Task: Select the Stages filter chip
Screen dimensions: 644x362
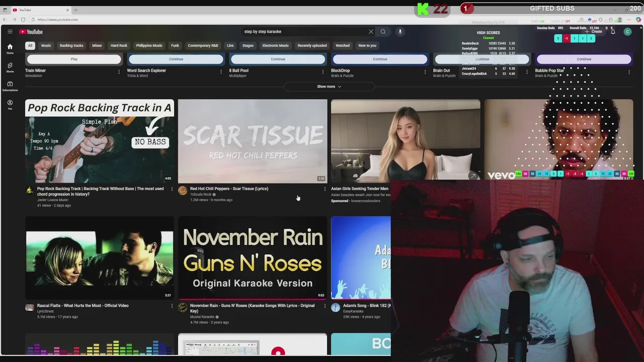Action: pyautogui.click(x=248, y=45)
